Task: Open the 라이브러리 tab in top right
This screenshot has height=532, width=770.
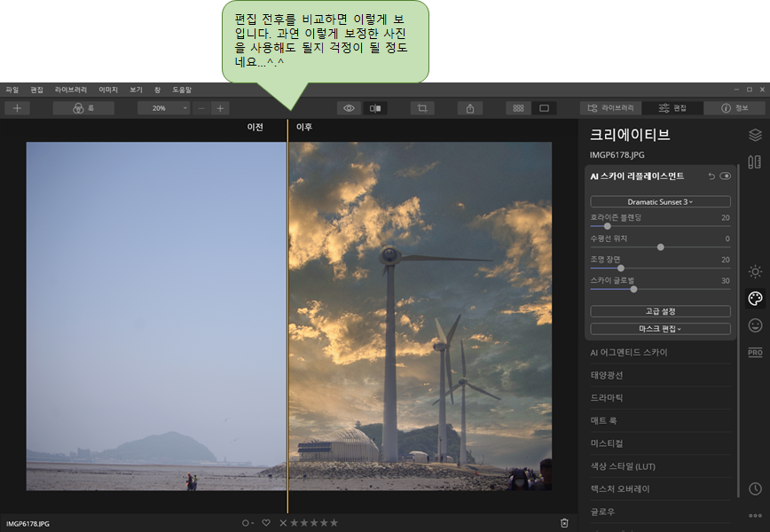Action: pos(611,108)
